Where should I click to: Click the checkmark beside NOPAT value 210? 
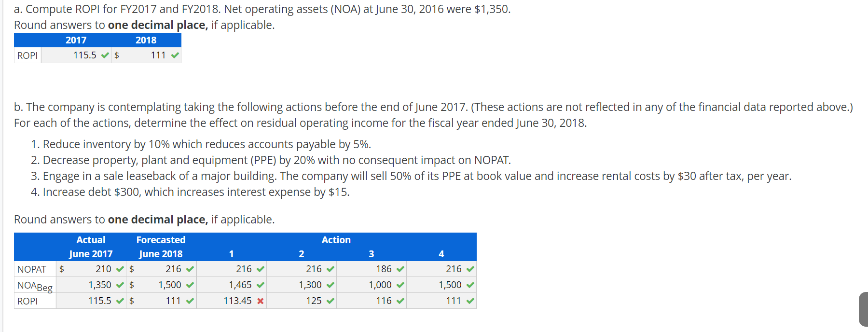[119, 269]
